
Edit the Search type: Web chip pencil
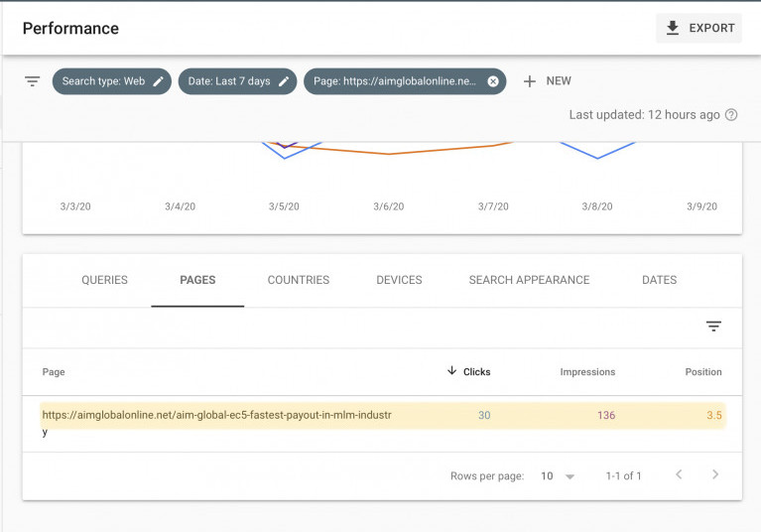(158, 81)
